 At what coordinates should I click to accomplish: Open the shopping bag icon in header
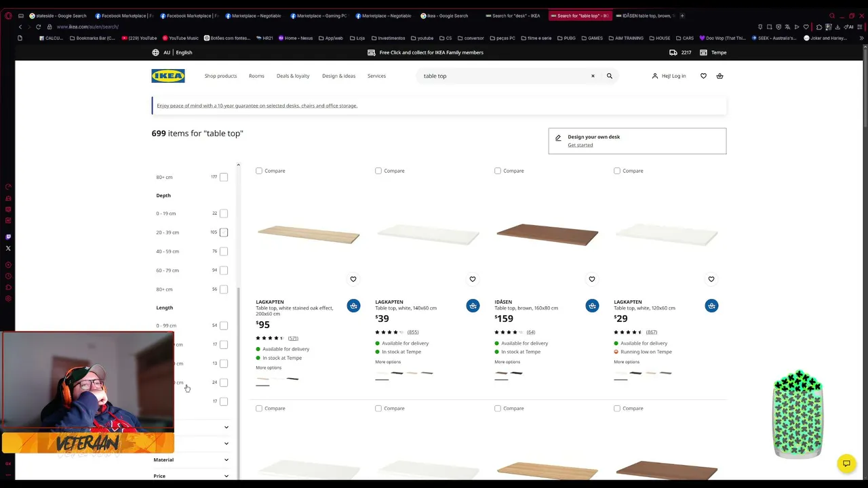(x=719, y=76)
